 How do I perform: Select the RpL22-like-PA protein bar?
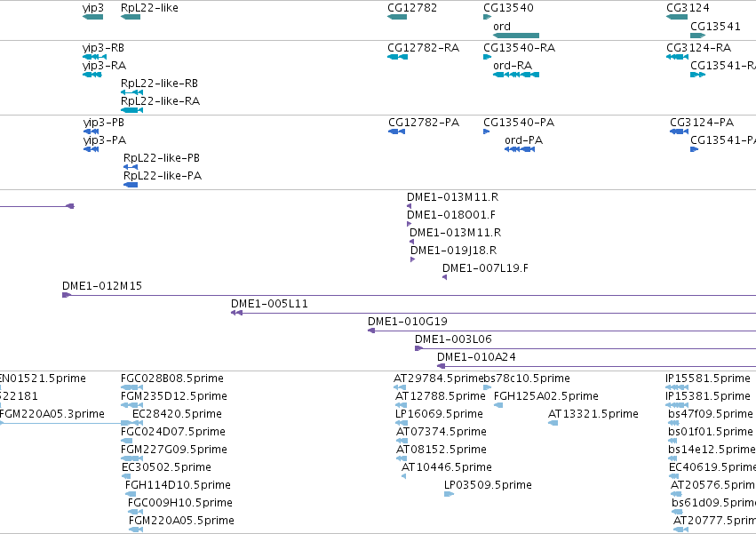131,185
